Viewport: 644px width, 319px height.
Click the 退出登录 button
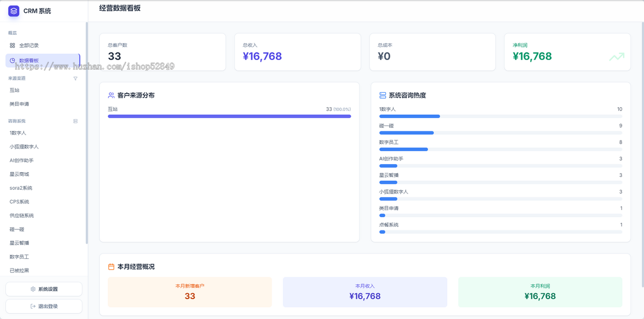click(x=43, y=306)
